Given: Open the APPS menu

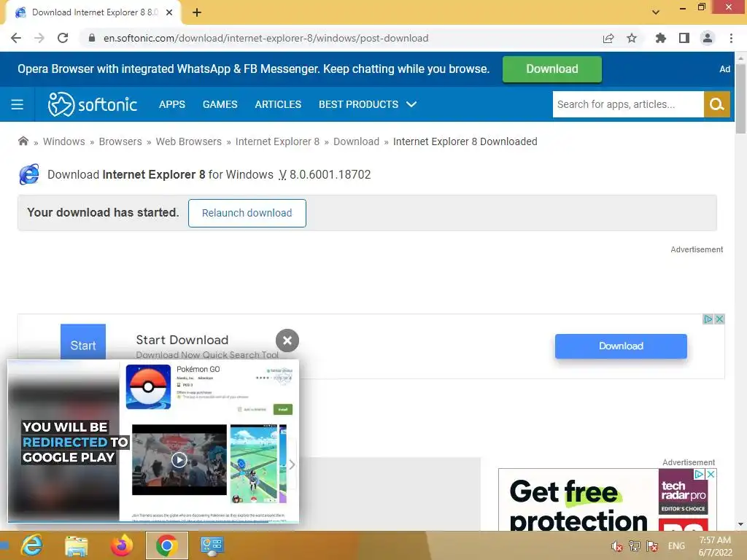Looking at the screenshot, I should click(x=172, y=104).
